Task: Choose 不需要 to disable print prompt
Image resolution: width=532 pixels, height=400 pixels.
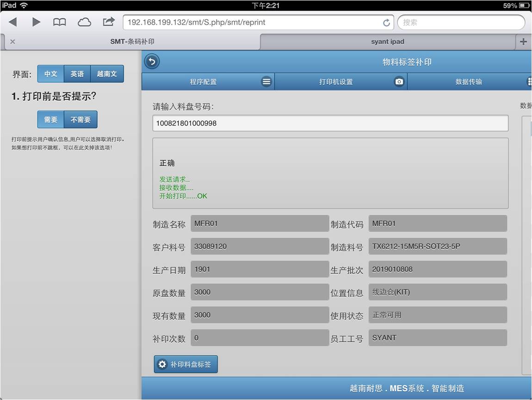Action: [80, 120]
